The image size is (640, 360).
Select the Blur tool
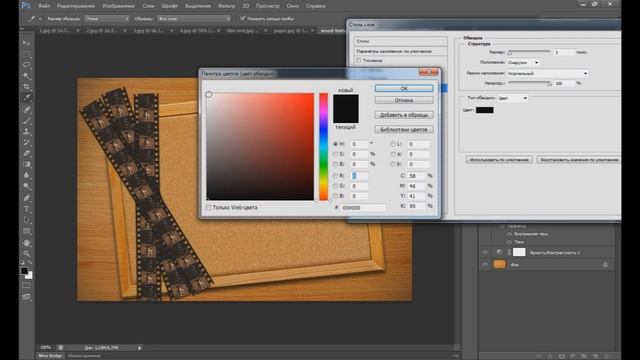coord(27,176)
